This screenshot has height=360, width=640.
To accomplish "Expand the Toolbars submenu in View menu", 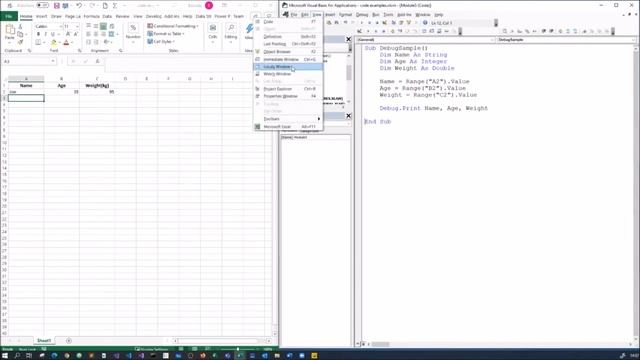I will click(x=288, y=119).
